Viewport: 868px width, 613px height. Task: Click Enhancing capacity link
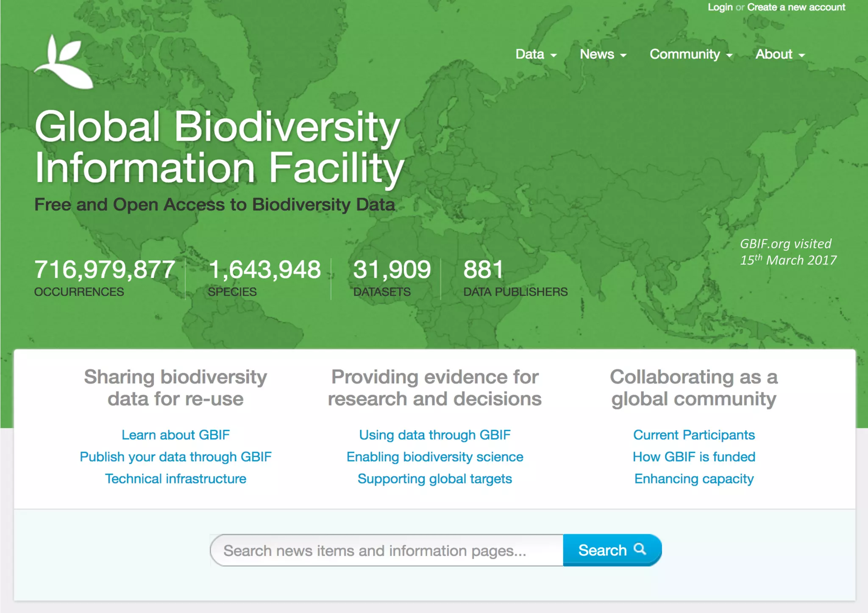[x=694, y=479]
